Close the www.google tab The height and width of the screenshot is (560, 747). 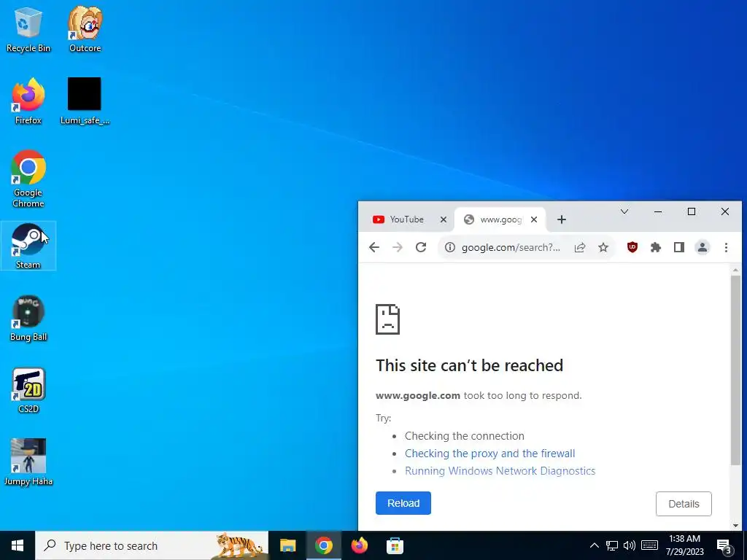click(x=534, y=219)
